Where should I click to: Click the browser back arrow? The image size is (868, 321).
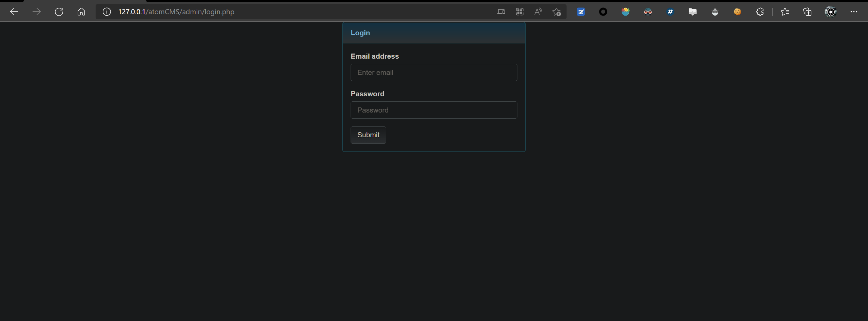click(x=14, y=12)
